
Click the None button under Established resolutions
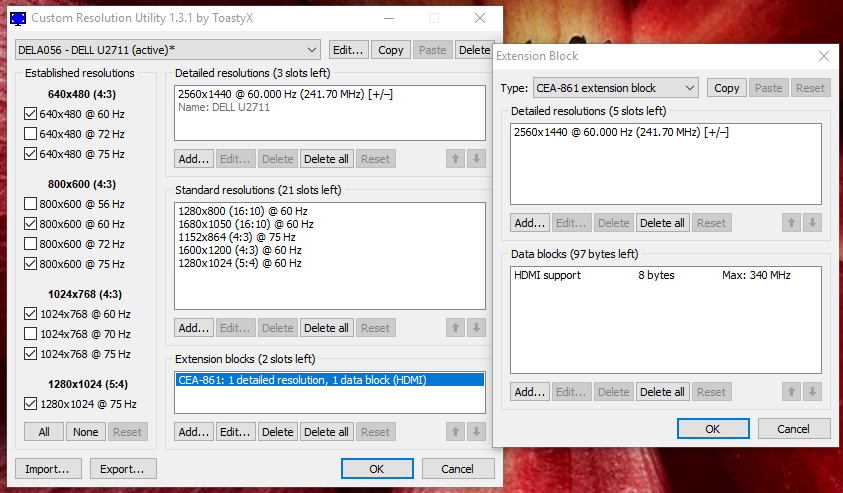(x=85, y=432)
